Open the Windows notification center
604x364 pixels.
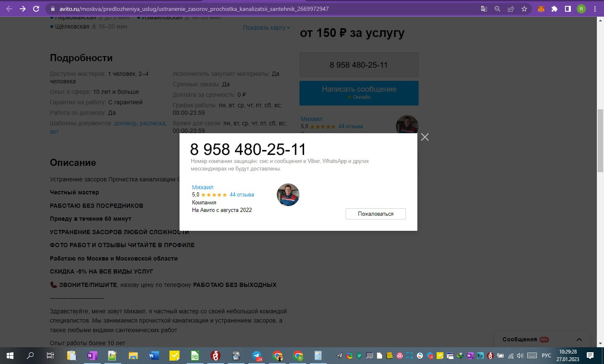coord(590,356)
